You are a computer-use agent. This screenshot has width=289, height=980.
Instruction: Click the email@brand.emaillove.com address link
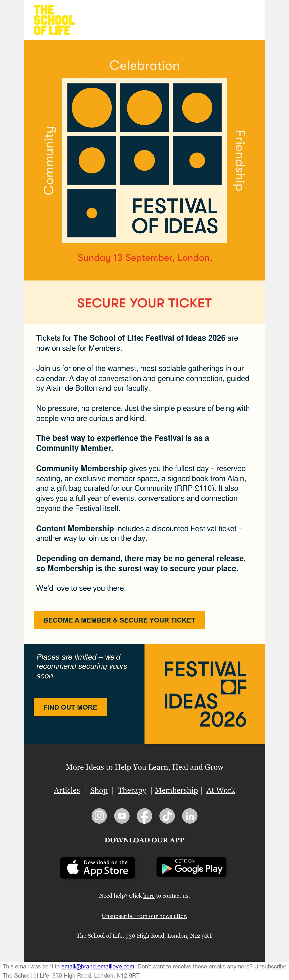[98, 966]
